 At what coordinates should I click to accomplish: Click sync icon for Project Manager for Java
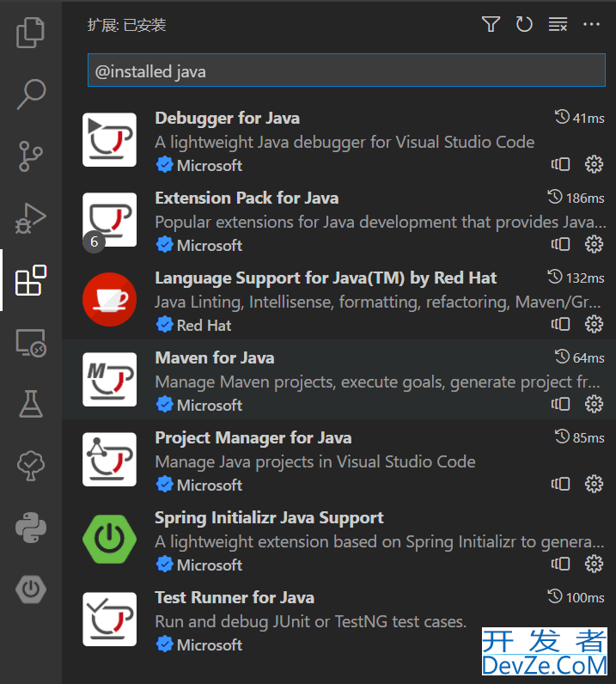click(x=561, y=484)
